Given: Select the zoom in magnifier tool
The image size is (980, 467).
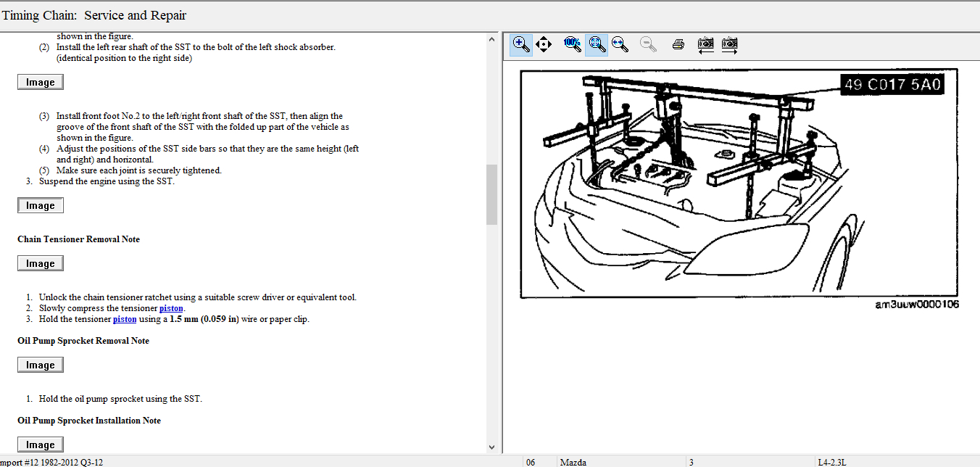Looking at the screenshot, I should click(x=521, y=44).
